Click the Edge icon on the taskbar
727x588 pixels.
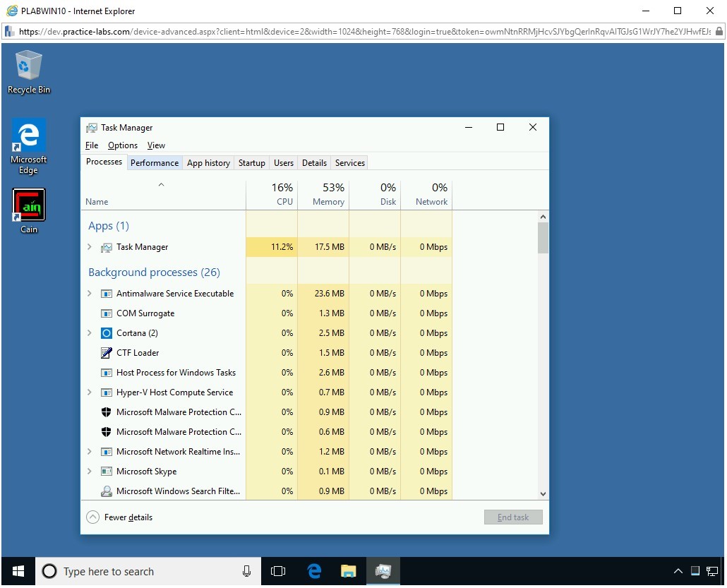click(314, 571)
